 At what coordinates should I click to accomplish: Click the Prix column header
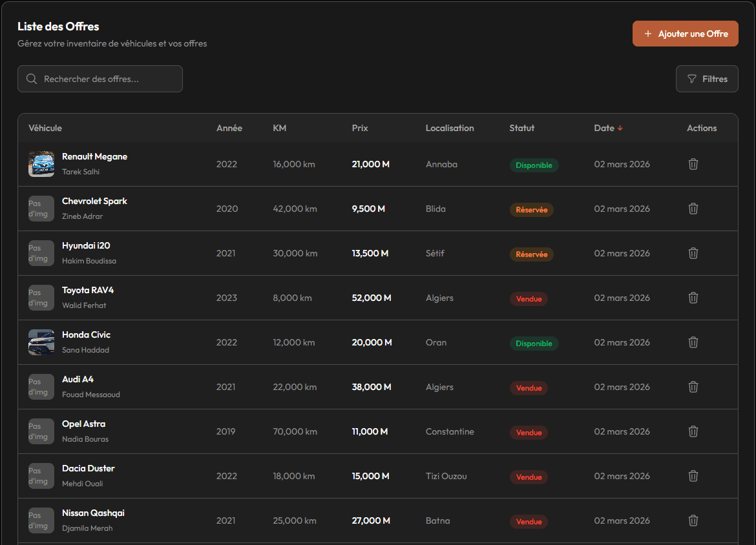360,128
